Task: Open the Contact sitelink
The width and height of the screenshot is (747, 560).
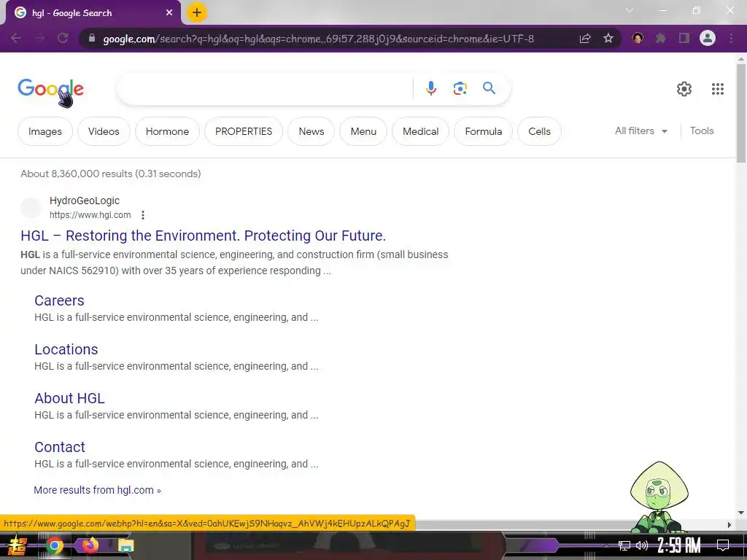Action: pyautogui.click(x=60, y=447)
